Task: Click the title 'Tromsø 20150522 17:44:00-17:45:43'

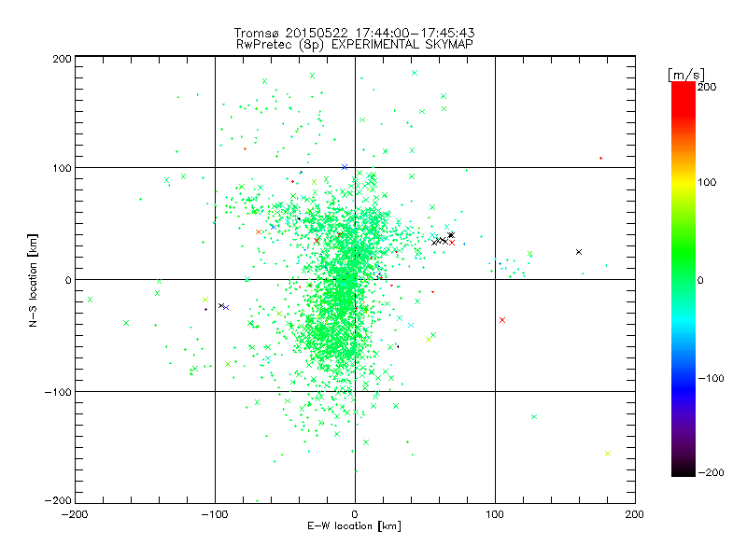Action: pos(354,33)
